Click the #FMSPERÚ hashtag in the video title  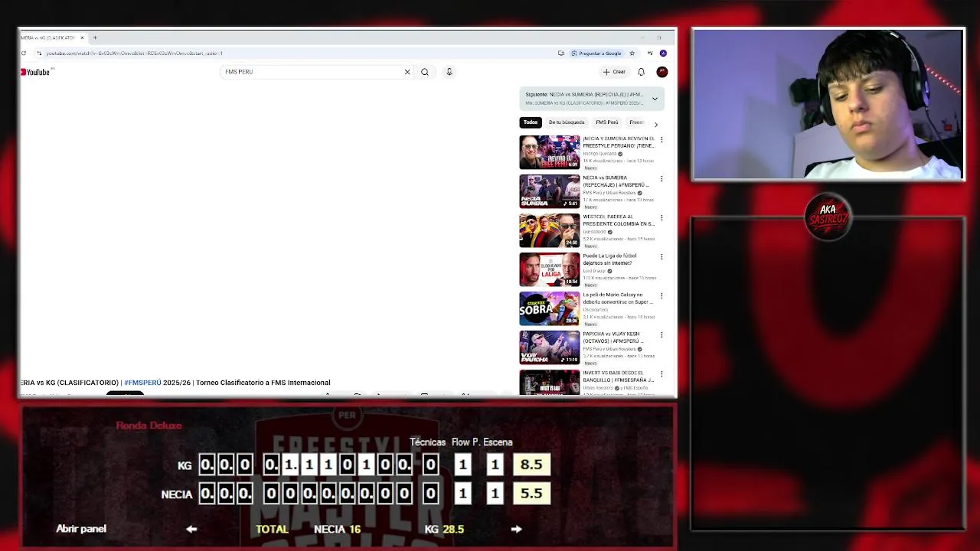142,383
